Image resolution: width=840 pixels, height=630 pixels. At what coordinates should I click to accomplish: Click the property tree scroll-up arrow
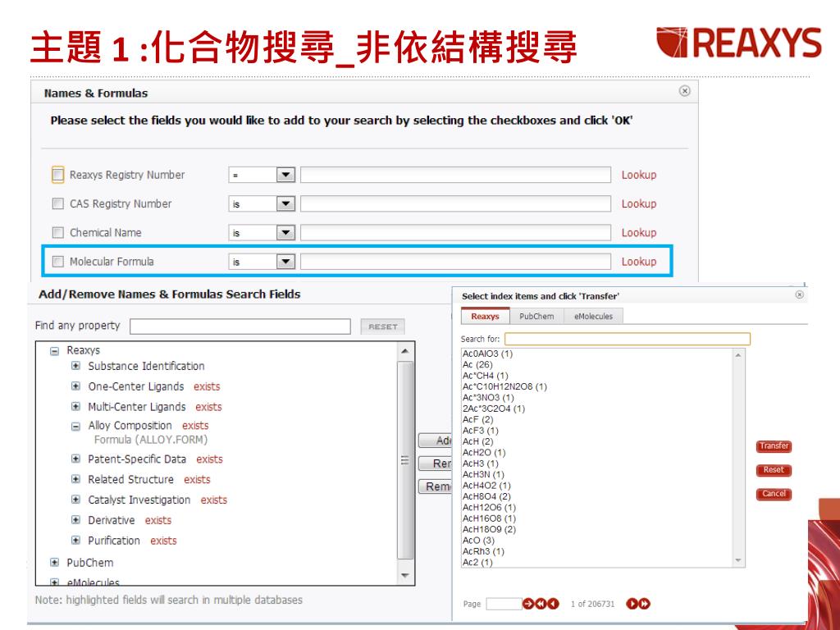pos(405,351)
